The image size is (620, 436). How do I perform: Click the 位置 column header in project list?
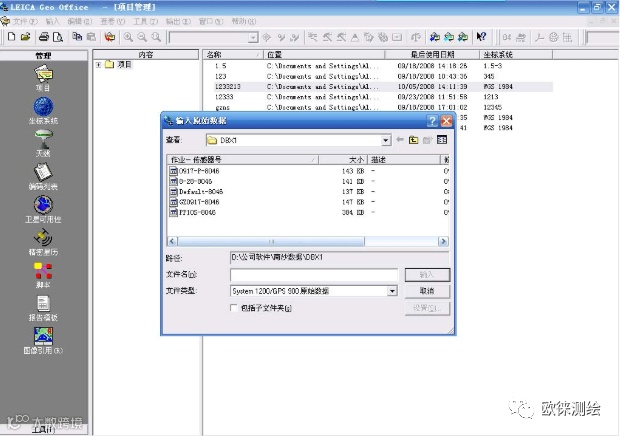tap(324, 55)
